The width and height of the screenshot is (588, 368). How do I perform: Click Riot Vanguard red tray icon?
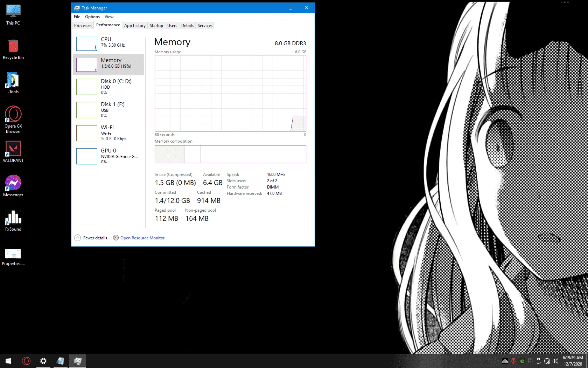coord(513,361)
